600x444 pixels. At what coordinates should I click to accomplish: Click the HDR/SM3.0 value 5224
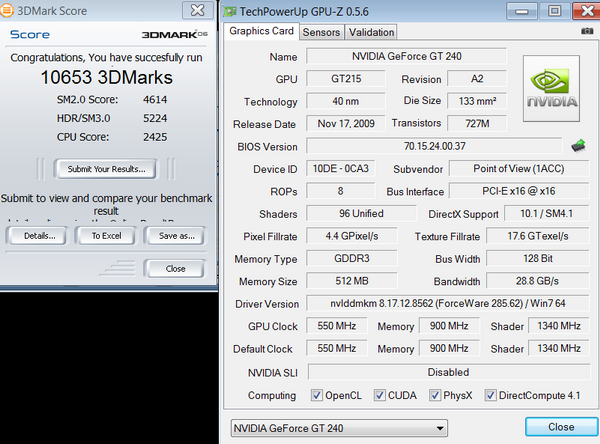155,118
